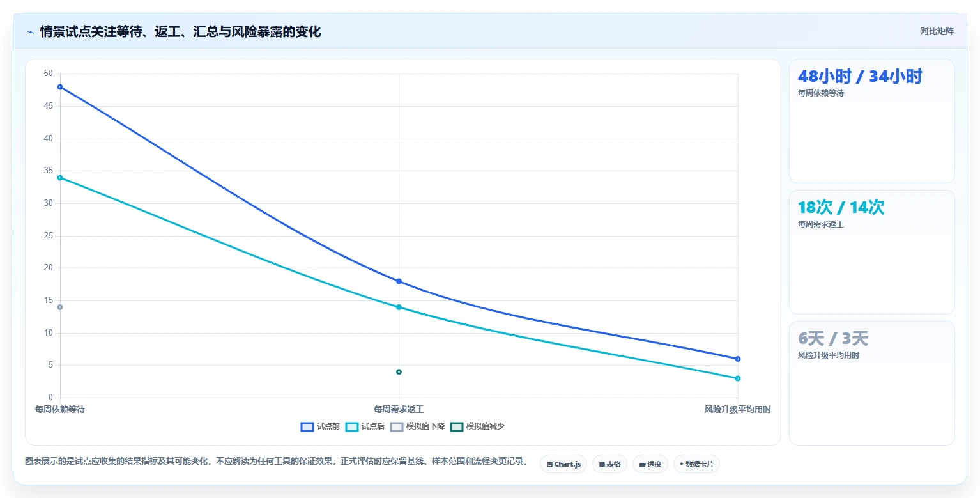980x498 pixels.
Task: Click the 48小时 / 34小时 value
Action: pos(860,77)
